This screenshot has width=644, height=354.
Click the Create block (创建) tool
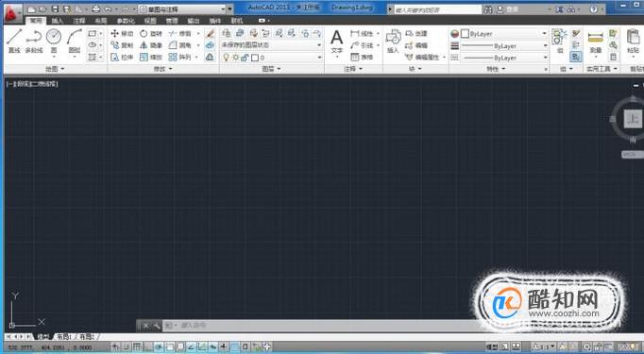416,34
